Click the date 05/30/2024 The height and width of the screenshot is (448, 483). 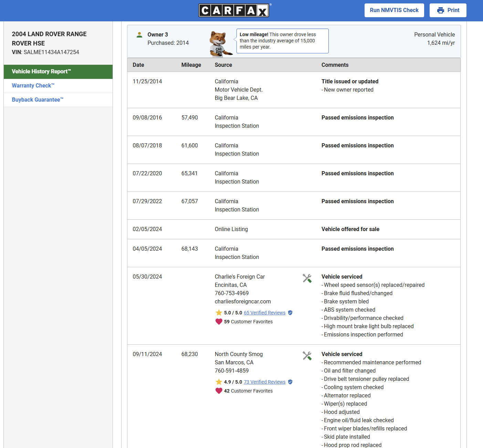point(147,277)
